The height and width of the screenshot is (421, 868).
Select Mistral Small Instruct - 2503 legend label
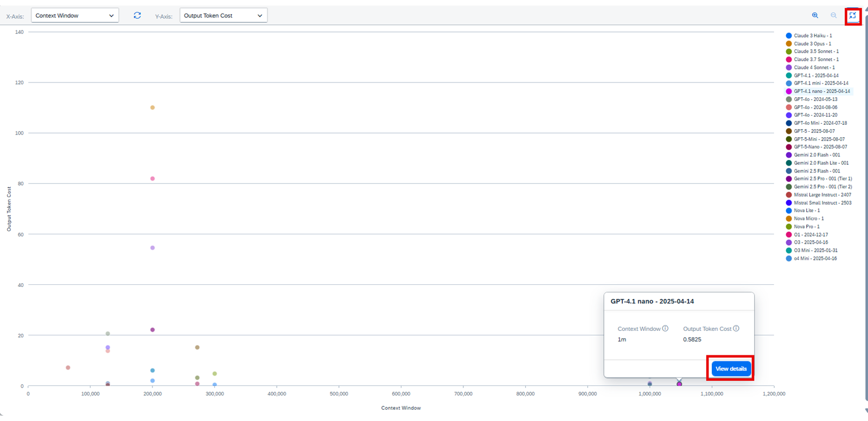[823, 203]
